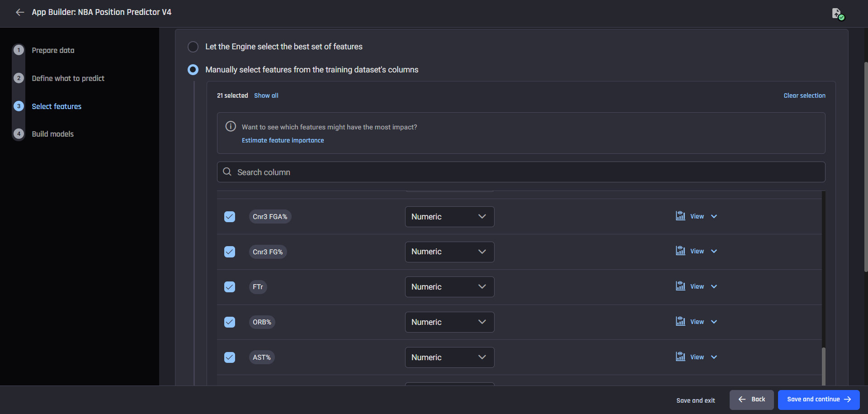The height and width of the screenshot is (414, 868).
Task: Uncheck the Cnr3 FGA% feature checkbox
Action: click(x=230, y=217)
